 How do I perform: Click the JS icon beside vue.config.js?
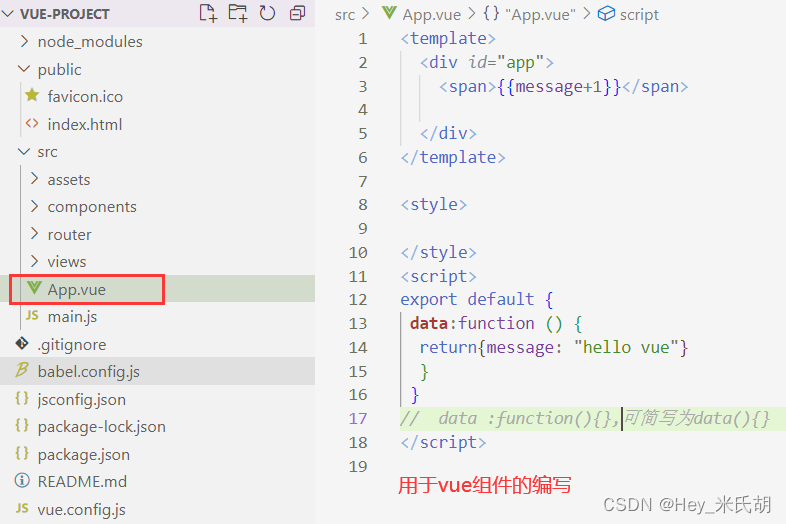(x=22, y=508)
